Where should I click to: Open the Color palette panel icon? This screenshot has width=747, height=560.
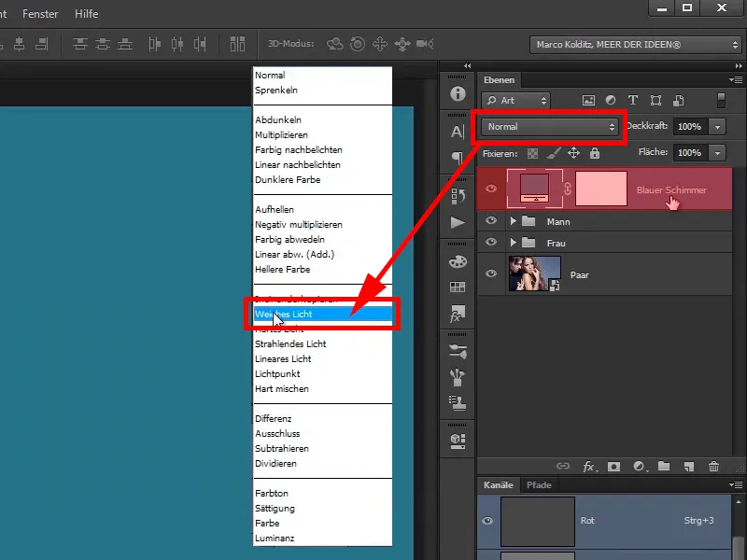coord(458,261)
